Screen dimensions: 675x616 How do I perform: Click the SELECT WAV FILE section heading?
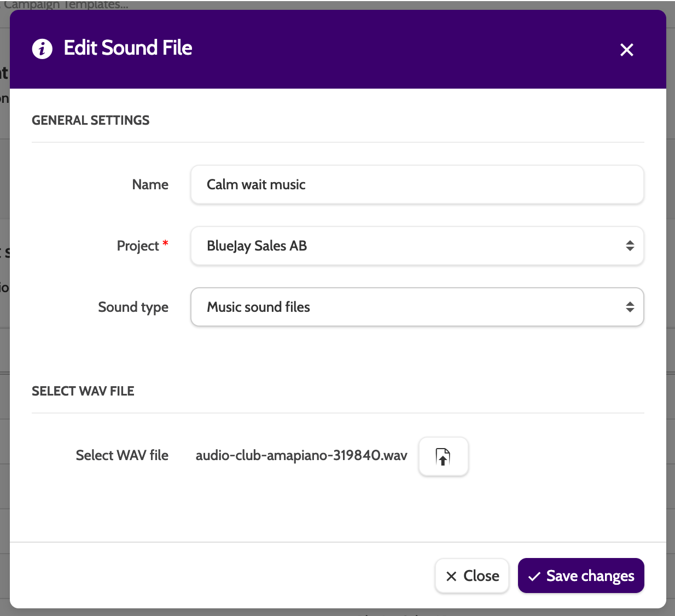pos(83,391)
